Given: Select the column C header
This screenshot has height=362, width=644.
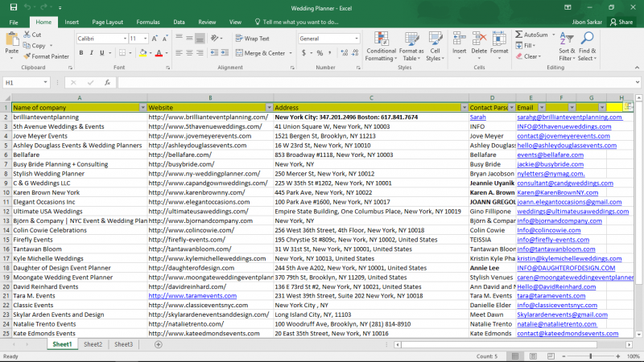Looking at the screenshot, I should pos(371,97).
